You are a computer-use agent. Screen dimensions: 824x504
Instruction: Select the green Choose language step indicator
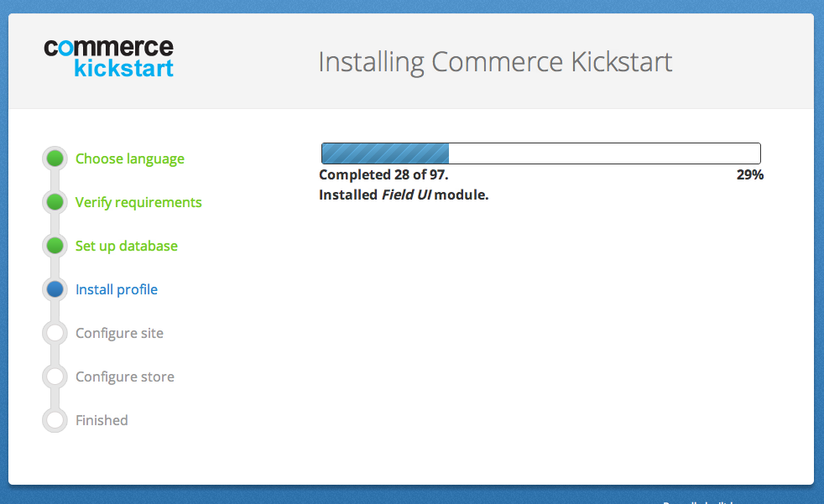pyautogui.click(x=55, y=158)
